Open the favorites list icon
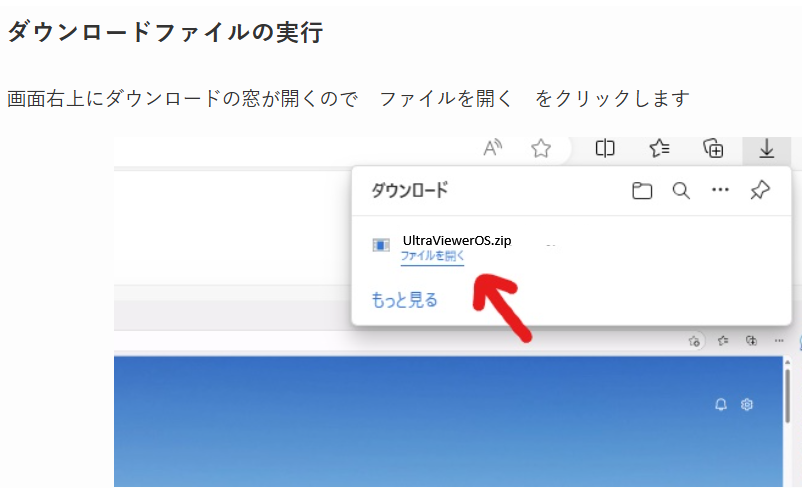Image resolution: width=802 pixels, height=488 pixels. [x=659, y=148]
